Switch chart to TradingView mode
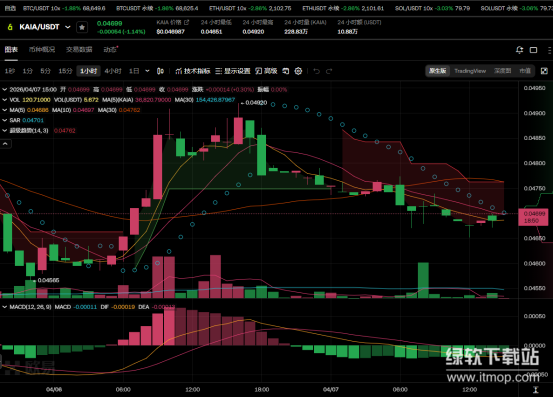The image size is (554, 397). pyautogui.click(x=470, y=71)
